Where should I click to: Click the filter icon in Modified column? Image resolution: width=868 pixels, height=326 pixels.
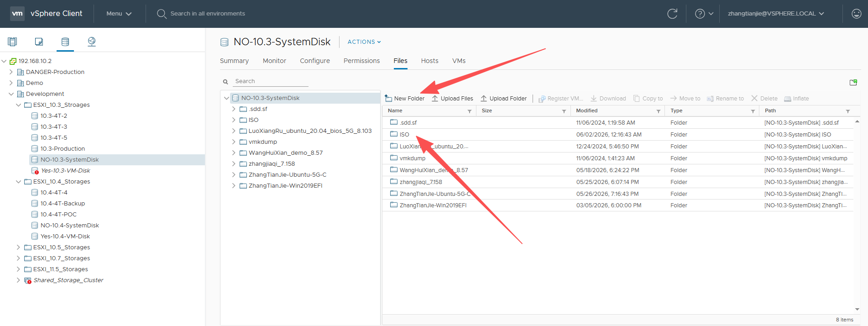[659, 111]
